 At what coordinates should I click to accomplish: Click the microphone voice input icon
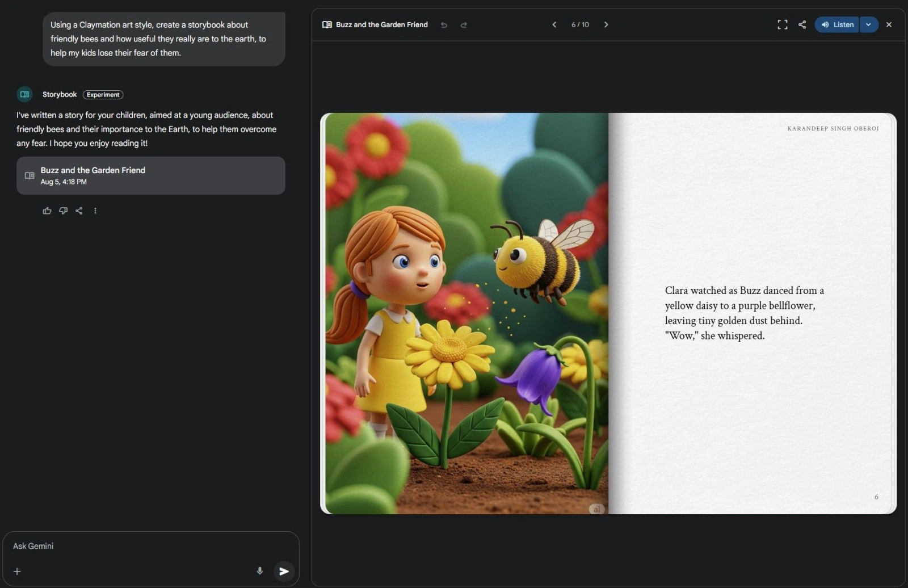point(260,571)
